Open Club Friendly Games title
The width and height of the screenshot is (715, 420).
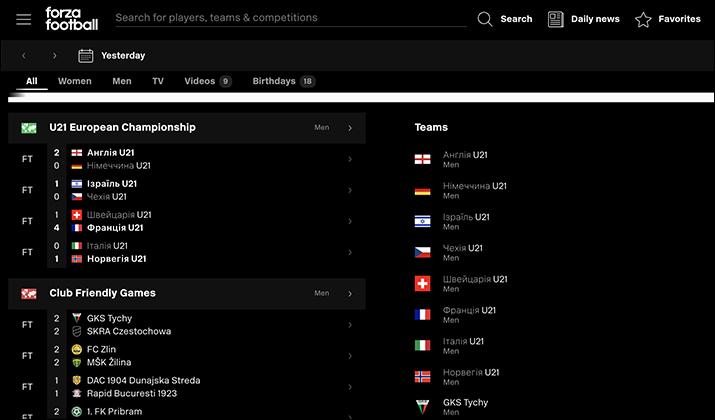click(103, 293)
